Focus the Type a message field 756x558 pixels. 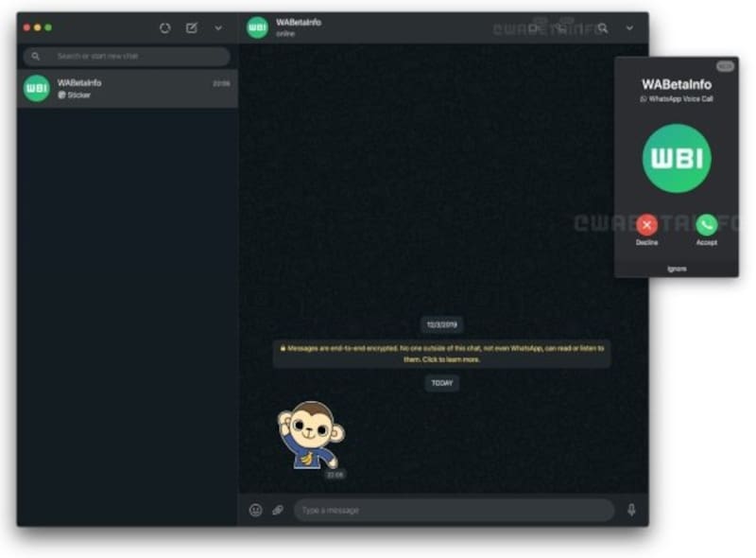tap(454, 511)
